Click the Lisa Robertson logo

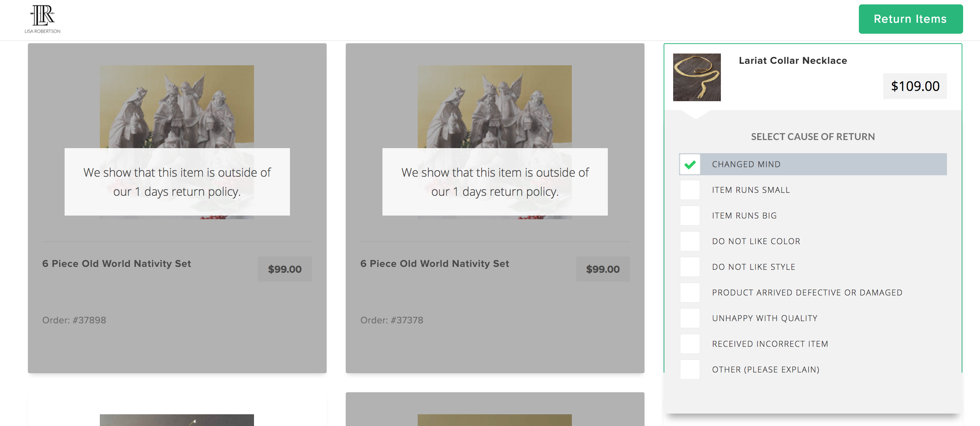(42, 19)
